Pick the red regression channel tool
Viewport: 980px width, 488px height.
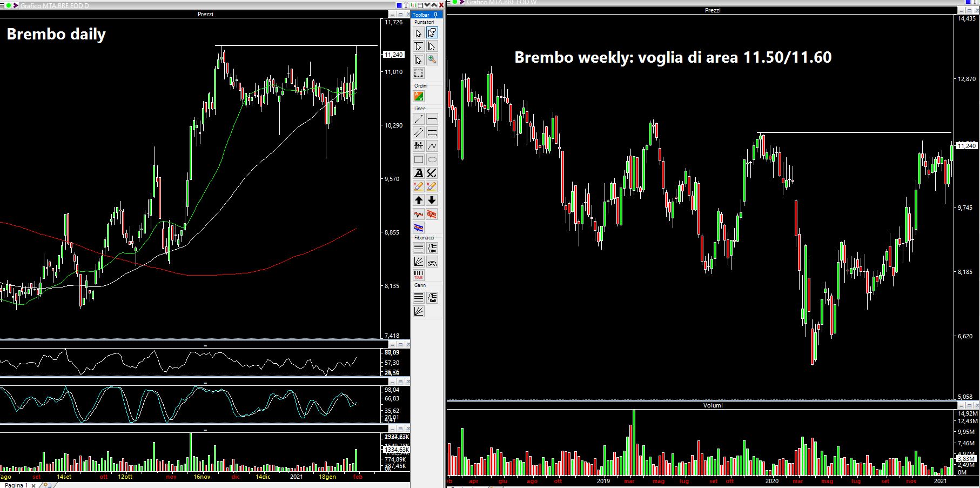pos(432,214)
